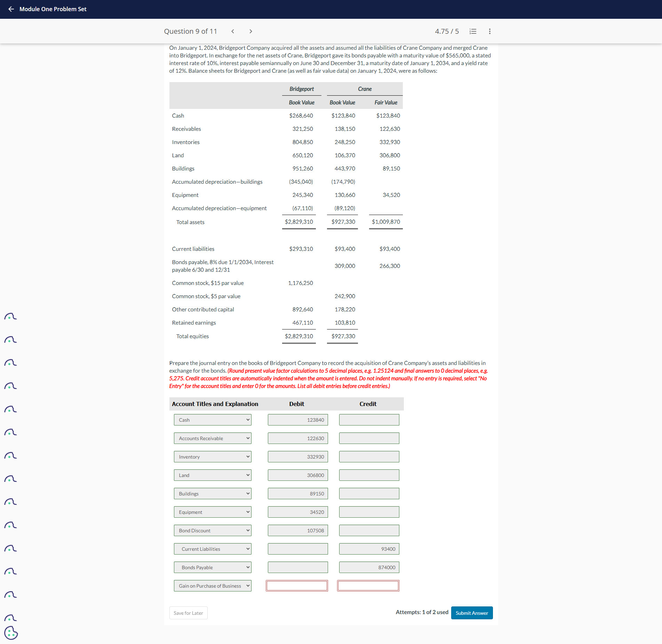Click the Buildings credit field
Viewport: 662px width, 644px height.
coord(369,494)
